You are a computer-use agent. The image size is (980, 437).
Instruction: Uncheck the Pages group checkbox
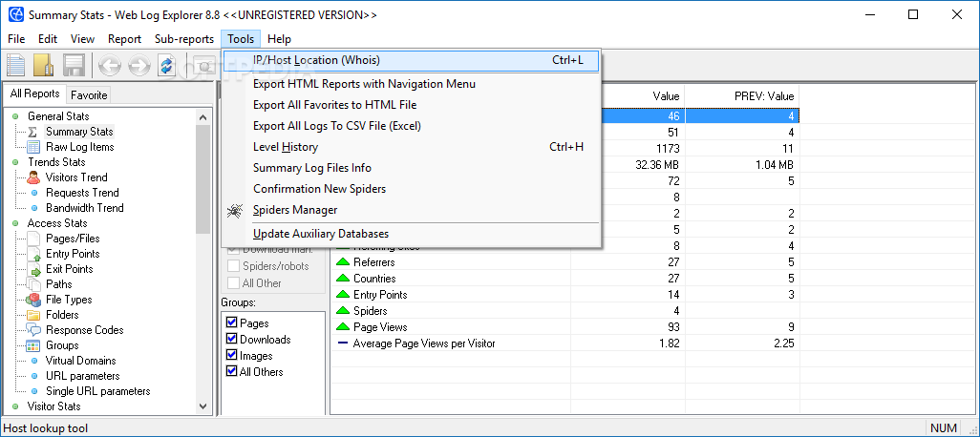(232, 323)
